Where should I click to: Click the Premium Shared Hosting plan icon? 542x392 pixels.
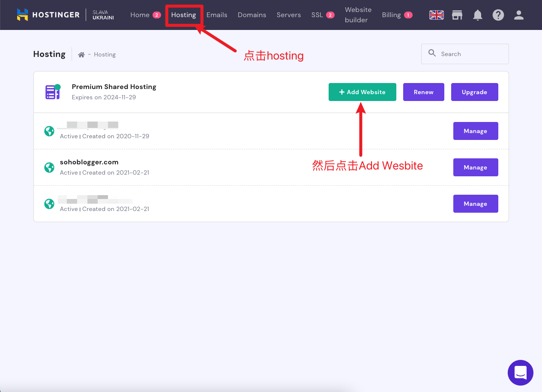(53, 92)
